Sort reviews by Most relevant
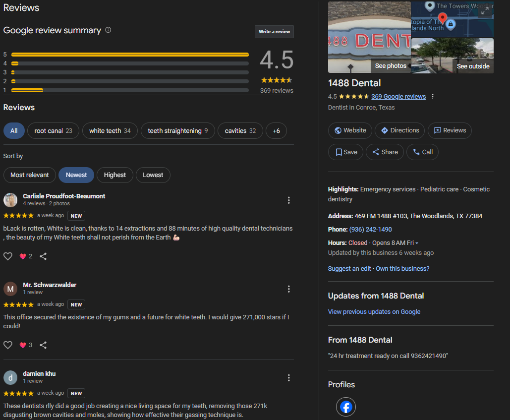Screen dimensions: 510x420 click(30, 175)
